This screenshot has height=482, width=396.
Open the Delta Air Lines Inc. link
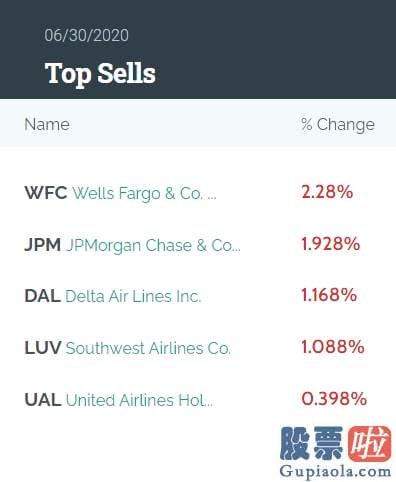pyautogui.click(x=133, y=296)
